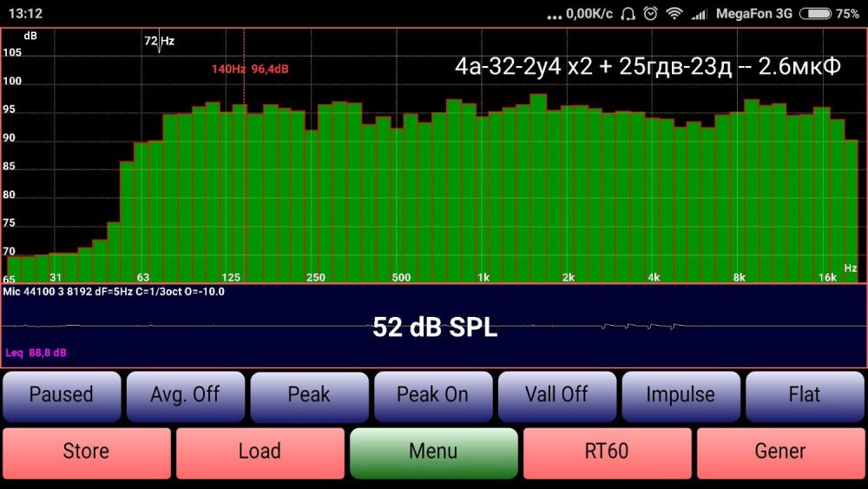Tap the battery indicator icon
This screenshot has height=489, width=868.
815,14
